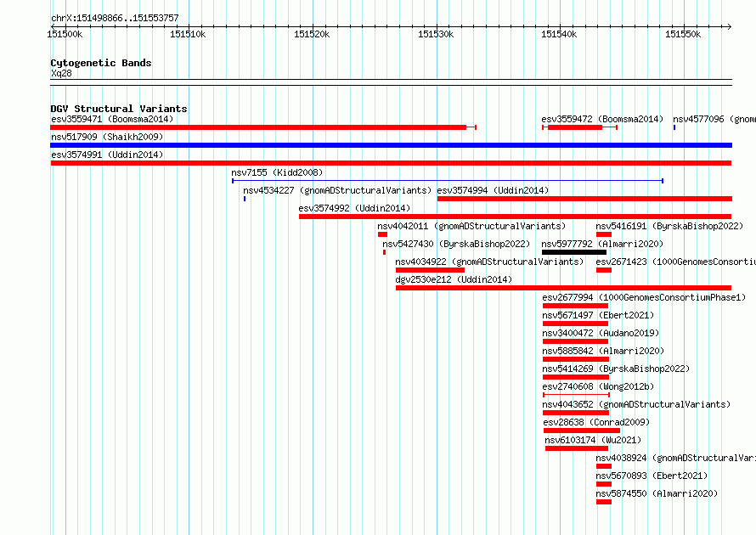Click the Cytogenetic Bands track title
This screenshot has height=535, width=756.
[101, 63]
